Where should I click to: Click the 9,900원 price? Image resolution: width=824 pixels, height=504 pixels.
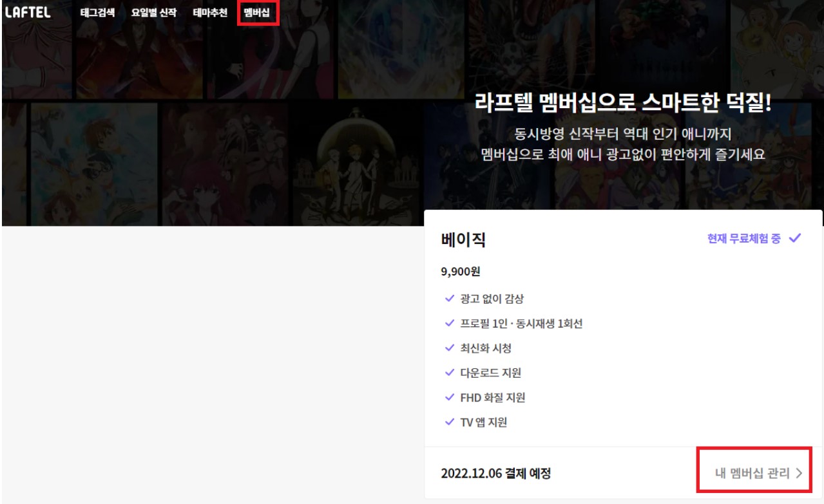461,272
